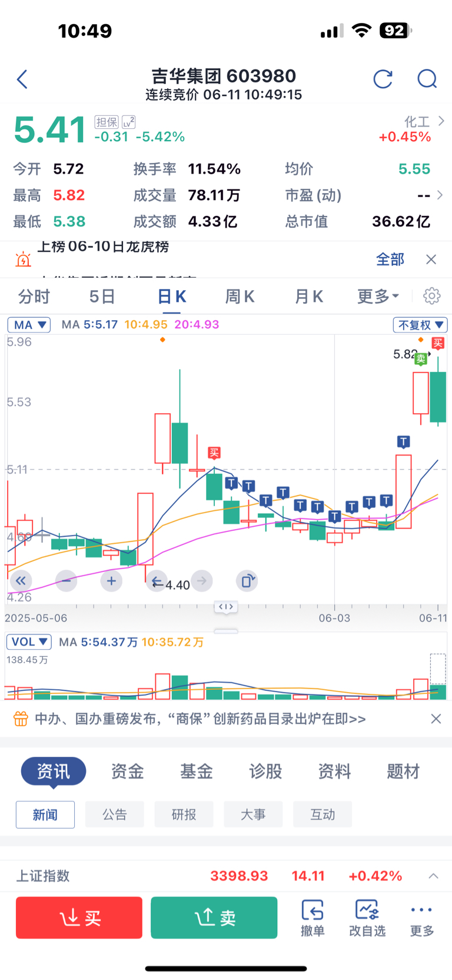
Task: Open the VOL indicator dropdown
Action: (29, 642)
